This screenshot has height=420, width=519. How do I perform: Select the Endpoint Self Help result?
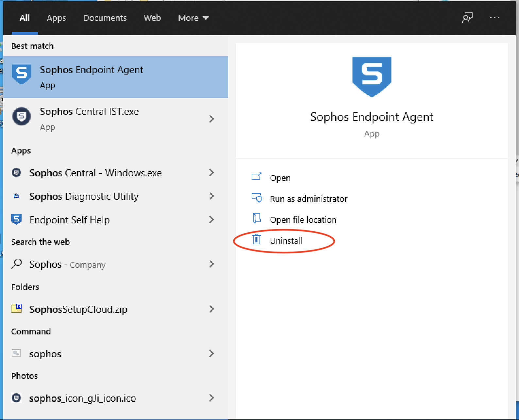click(x=116, y=219)
